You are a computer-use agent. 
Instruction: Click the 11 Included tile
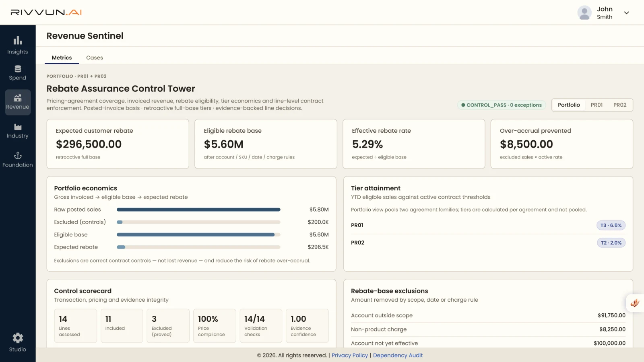(122, 326)
